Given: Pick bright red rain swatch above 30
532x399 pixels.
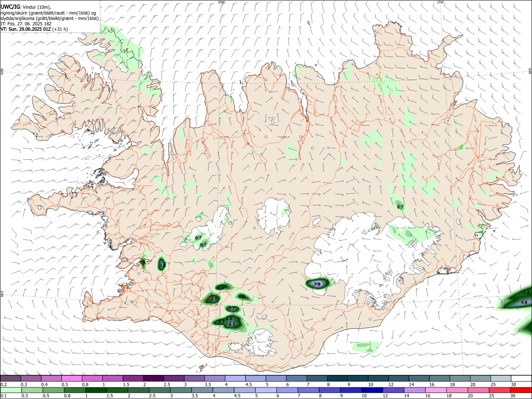Looking at the screenshot, I should click(x=521, y=390).
